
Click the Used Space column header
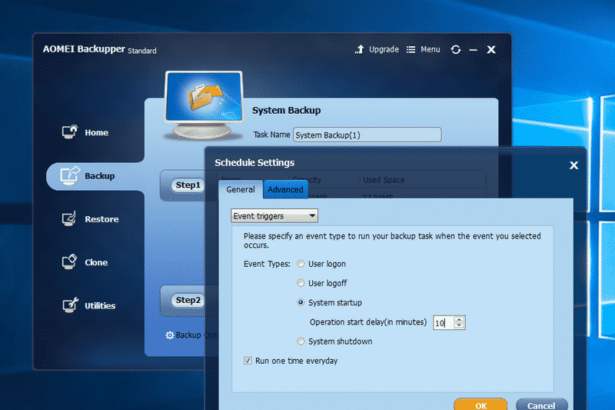click(x=384, y=180)
